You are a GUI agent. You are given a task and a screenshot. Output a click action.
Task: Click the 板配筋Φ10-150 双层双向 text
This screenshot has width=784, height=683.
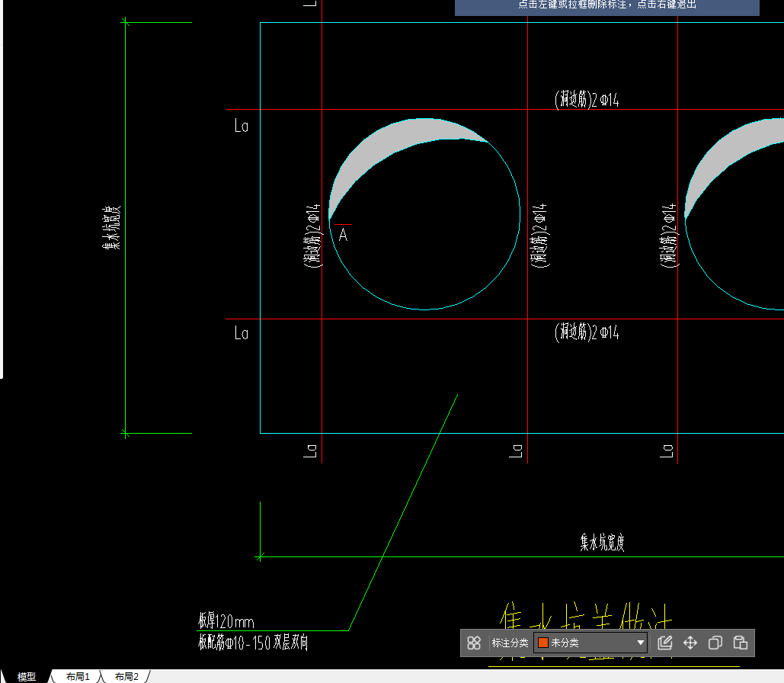(253, 642)
